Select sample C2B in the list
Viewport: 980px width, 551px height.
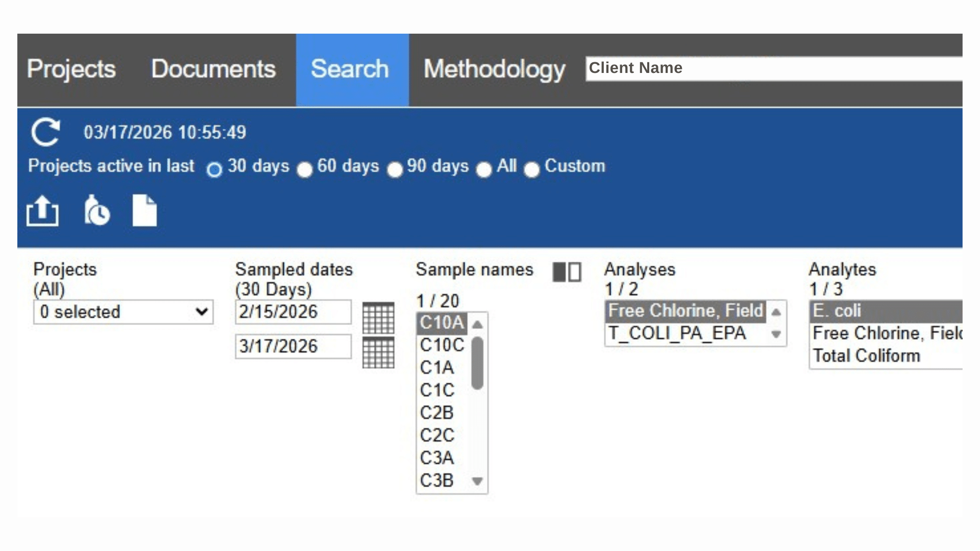[443, 413]
